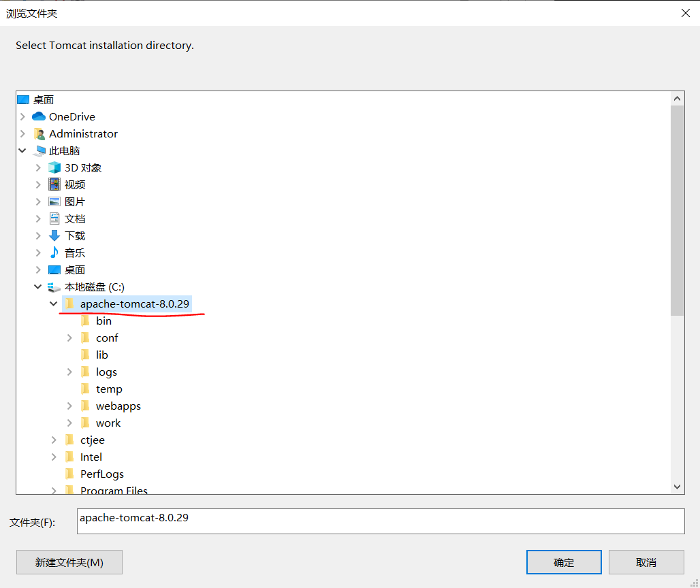The image size is (700, 588).
Task: Select the PerfLogs folder name
Action: 102,474
